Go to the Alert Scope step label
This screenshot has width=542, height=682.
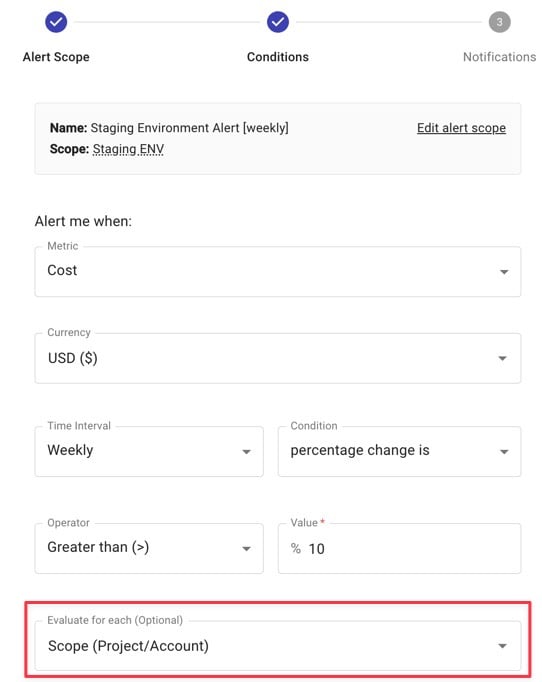56,57
